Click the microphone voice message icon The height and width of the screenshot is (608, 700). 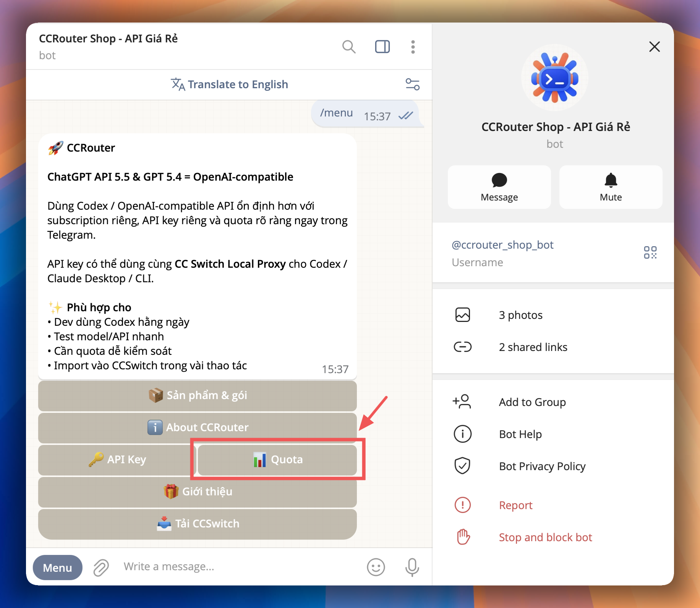[x=412, y=567]
